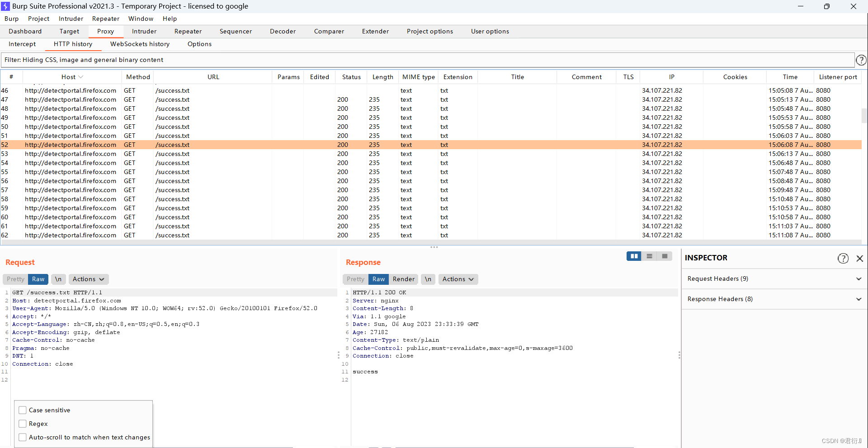
Task: Sort by Status column header
Action: [x=351, y=77]
